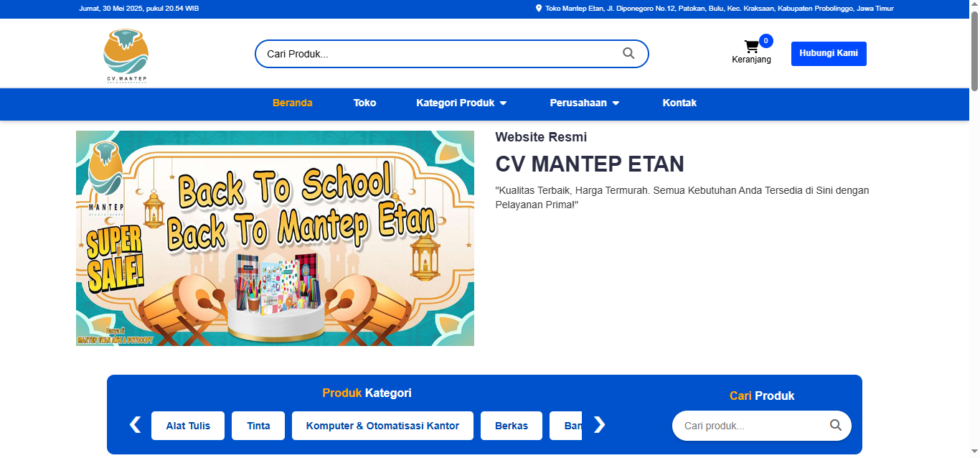This screenshot has height=458, width=980.
Task: Click the CV Mantep logo in header
Action: tap(126, 56)
